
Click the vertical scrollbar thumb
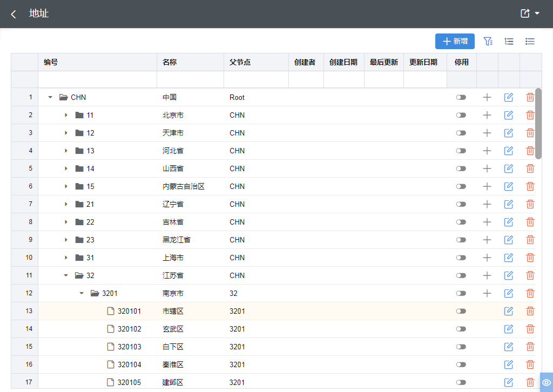[x=538, y=124]
